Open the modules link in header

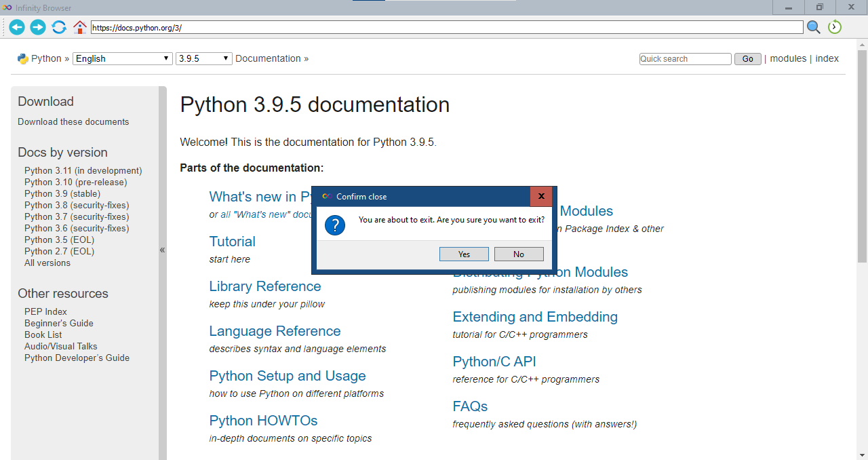point(788,58)
